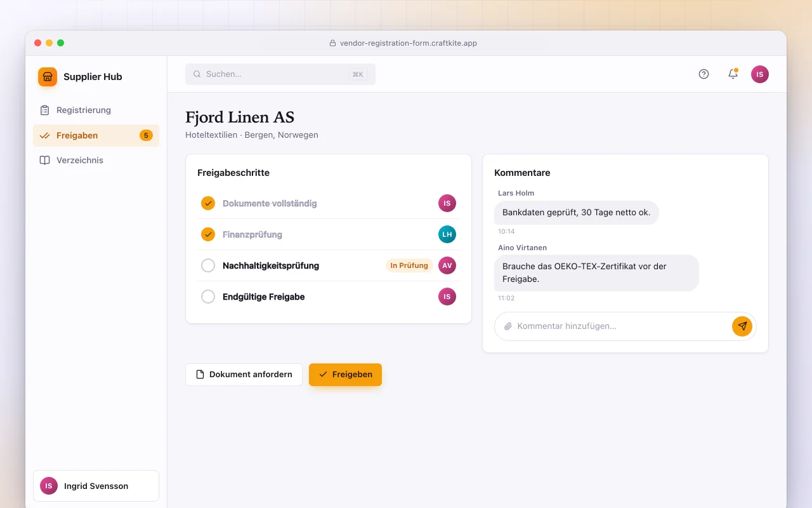Open Registrierung in the sidebar
Image resolution: width=812 pixels, height=508 pixels.
(x=96, y=110)
